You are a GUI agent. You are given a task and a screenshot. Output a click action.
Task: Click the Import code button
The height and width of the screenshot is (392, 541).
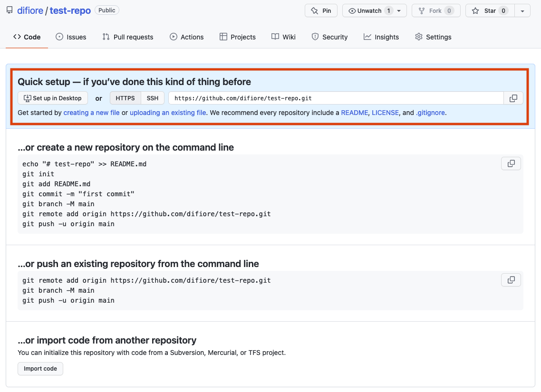click(x=40, y=369)
